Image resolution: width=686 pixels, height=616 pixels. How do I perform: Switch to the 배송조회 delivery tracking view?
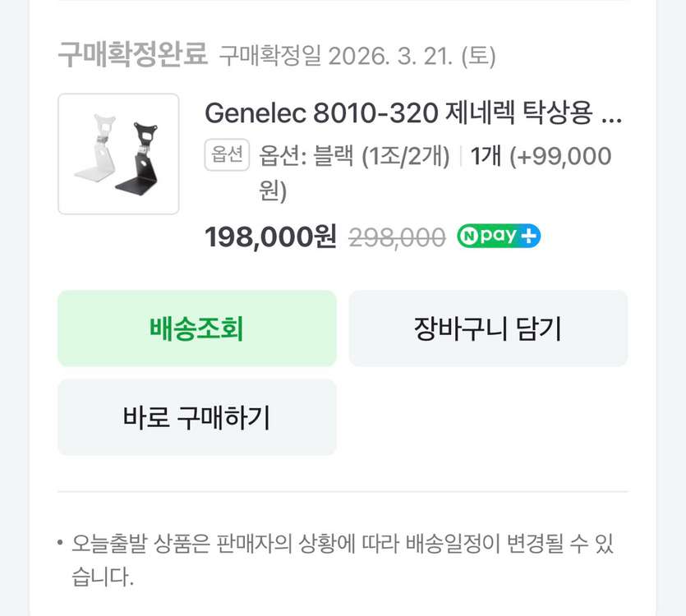click(196, 328)
